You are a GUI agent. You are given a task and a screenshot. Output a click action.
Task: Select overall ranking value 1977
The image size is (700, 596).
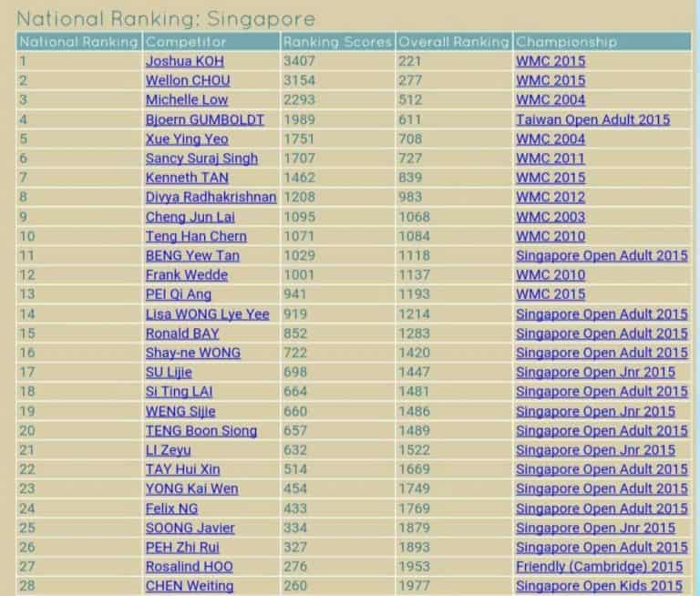(415, 586)
